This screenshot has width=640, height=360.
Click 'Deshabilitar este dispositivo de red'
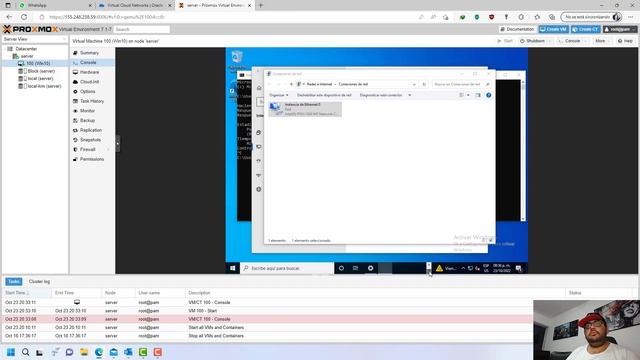tap(324, 95)
